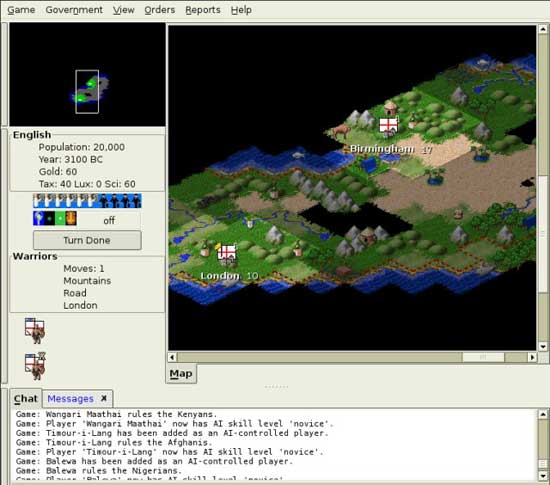Select the Map tab
This screenshot has width=550, height=485.
(x=181, y=374)
